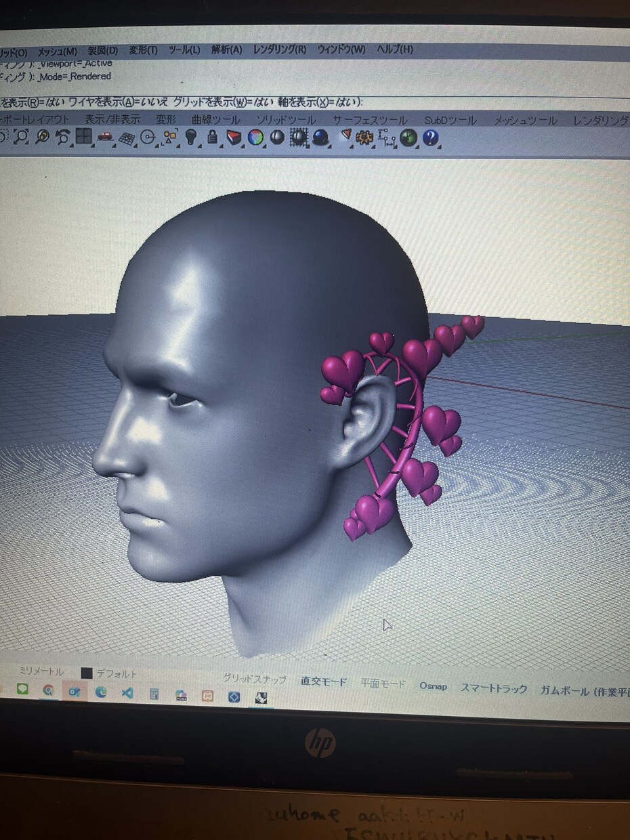Switch to the メッシュツール toolbar tab
Viewport: 630px width, 840px height.
pyautogui.click(x=525, y=121)
